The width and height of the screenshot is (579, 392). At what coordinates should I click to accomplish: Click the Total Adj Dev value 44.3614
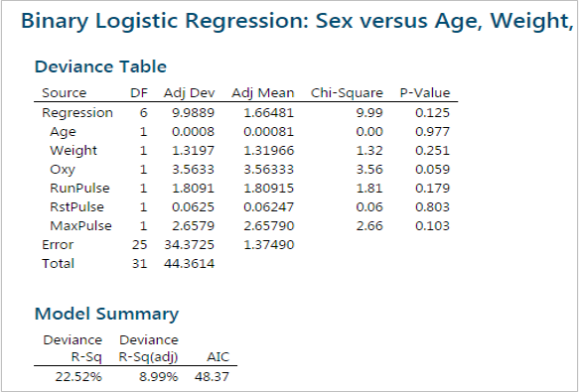click(x=189, y=264)
